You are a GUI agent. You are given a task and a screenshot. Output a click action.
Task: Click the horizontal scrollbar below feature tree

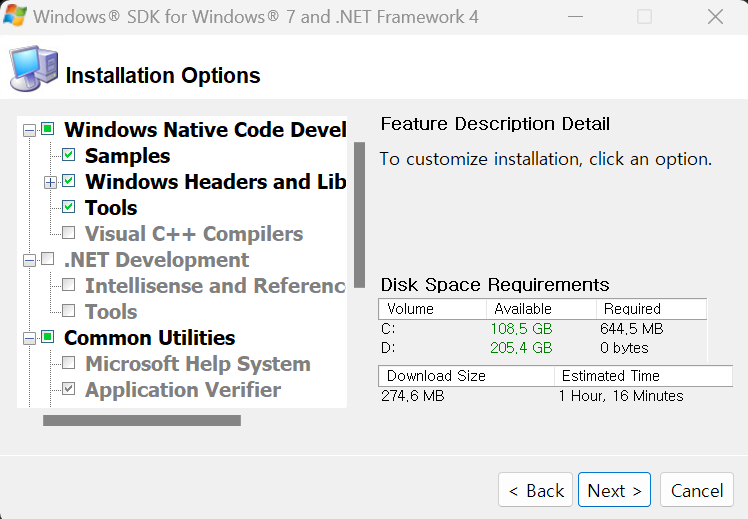click(x=142, y=420)
